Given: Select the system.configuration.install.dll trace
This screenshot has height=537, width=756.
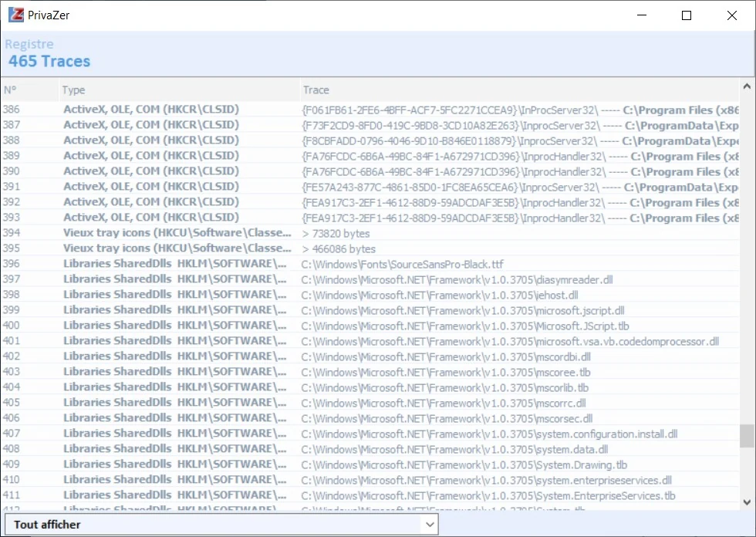Looking at the screenshot, I should pos(370,434).
